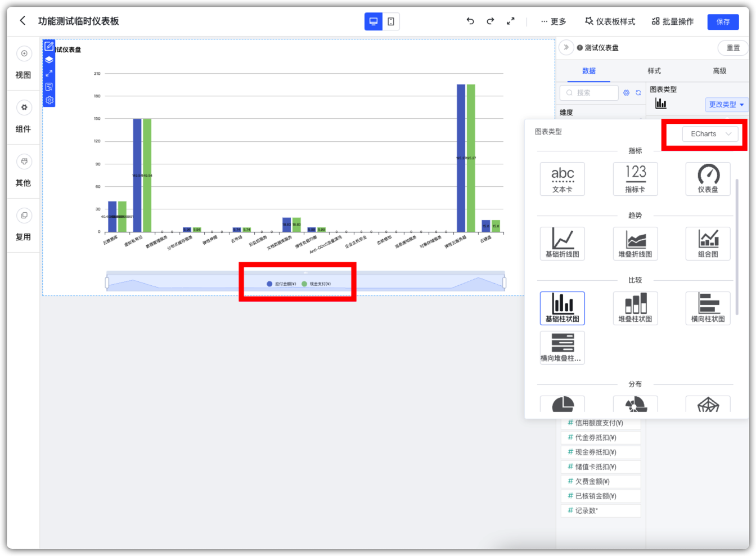Select the 横向堆叠柱状图 chart type

coord(562,348)
